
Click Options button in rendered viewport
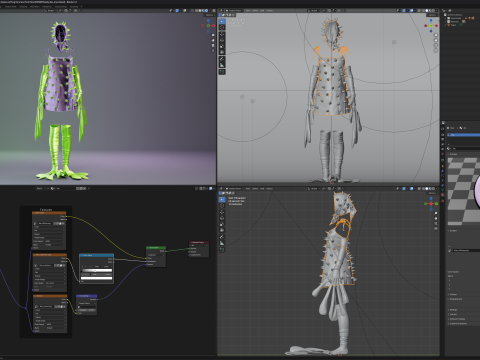click(x=210, y=15)
